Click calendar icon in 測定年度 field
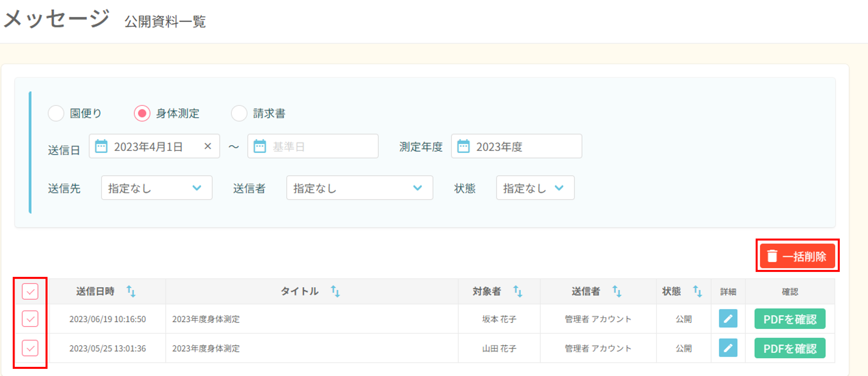The height and width of the screenshot is (376, 868). (x=463, y=146)
